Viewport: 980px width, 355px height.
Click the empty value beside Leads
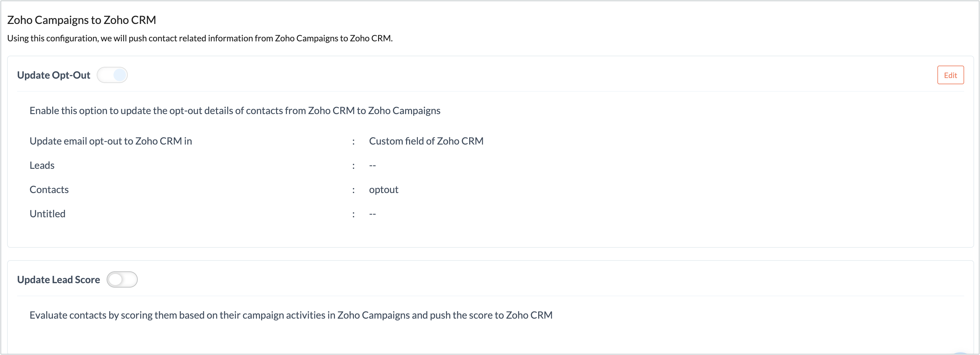[372, 165]
